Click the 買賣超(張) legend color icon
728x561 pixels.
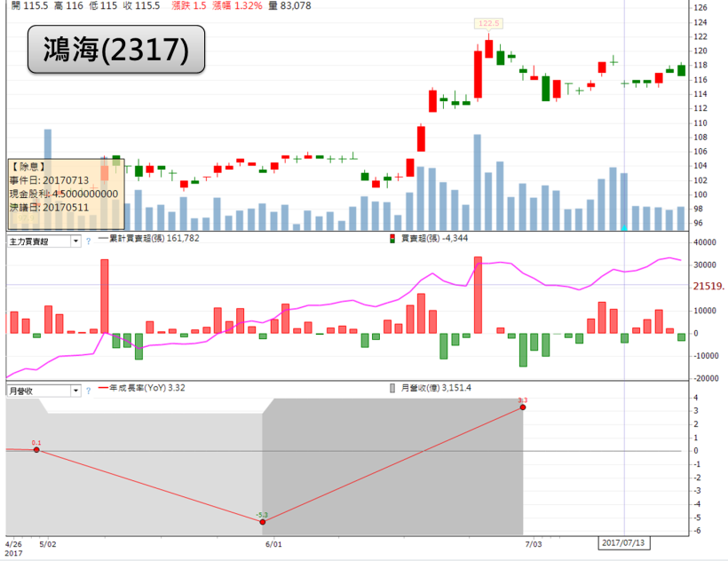(392, 239)
